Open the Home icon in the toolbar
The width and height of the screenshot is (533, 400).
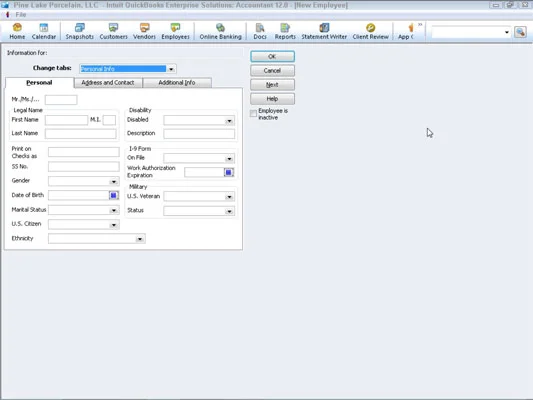(x=17, y=31)
